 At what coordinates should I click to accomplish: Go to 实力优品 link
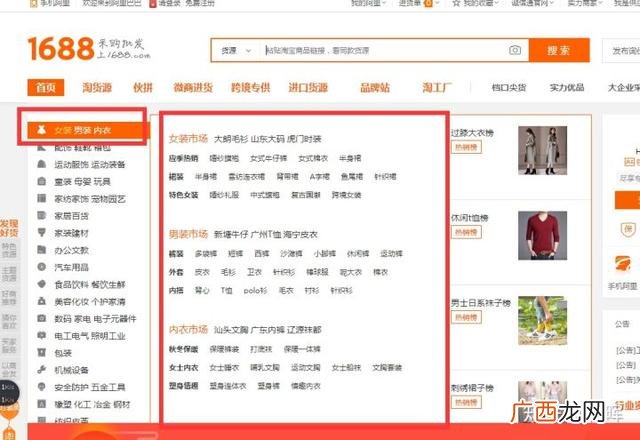[x=567, y=87]
